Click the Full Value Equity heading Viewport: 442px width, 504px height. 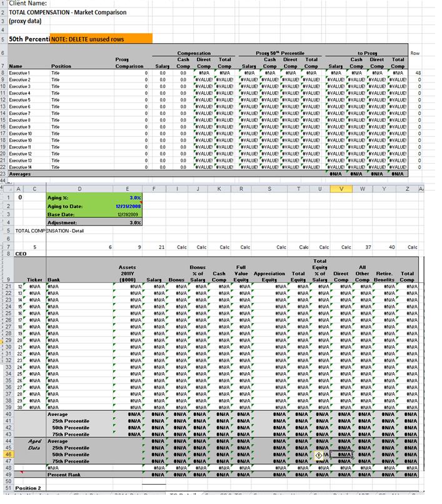(241, 274)
